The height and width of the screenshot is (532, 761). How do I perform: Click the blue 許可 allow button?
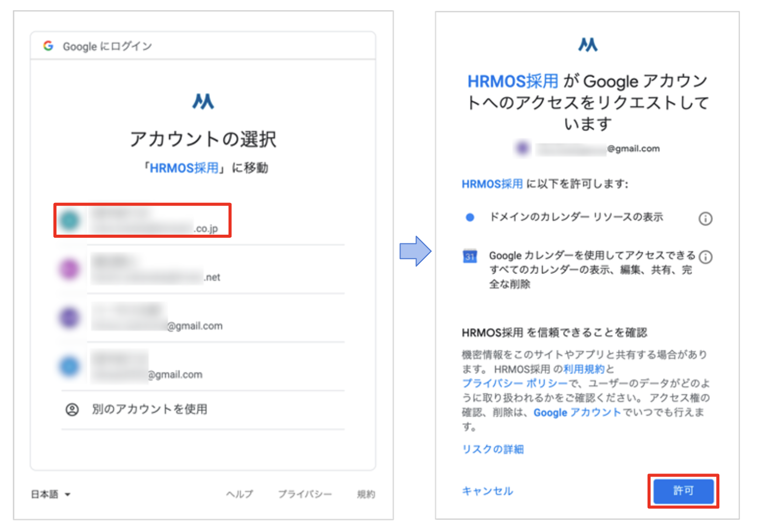click(x=683, y=491)
